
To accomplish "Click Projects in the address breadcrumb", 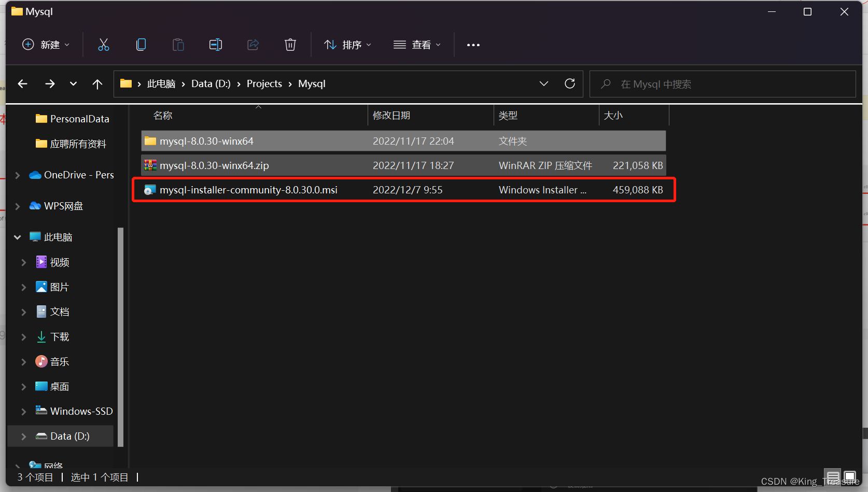I will pos(264,84).
